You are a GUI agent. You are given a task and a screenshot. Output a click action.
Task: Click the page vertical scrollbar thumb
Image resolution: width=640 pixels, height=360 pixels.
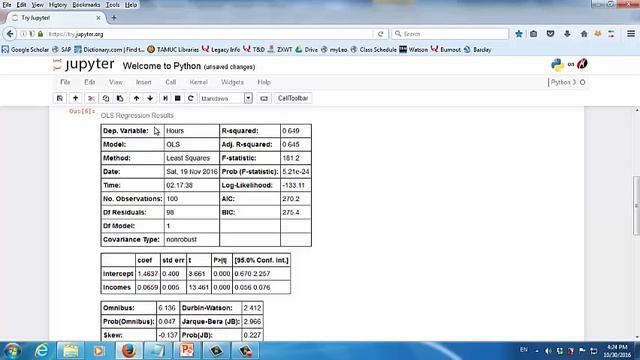(636, 205)
